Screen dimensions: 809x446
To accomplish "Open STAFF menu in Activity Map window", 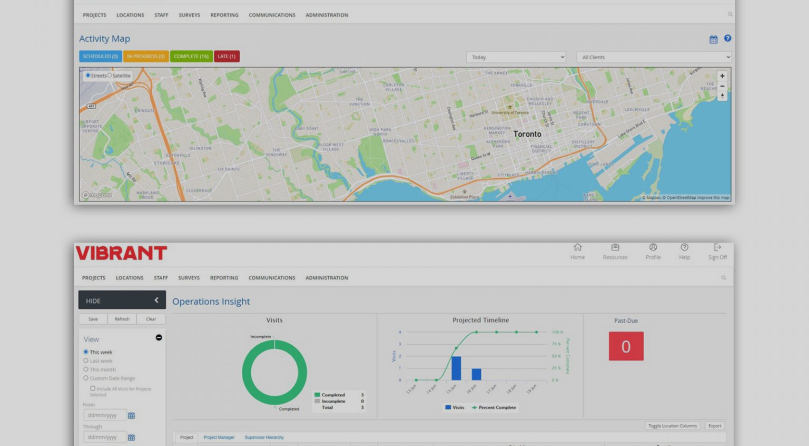I will (x=161, y=15).
